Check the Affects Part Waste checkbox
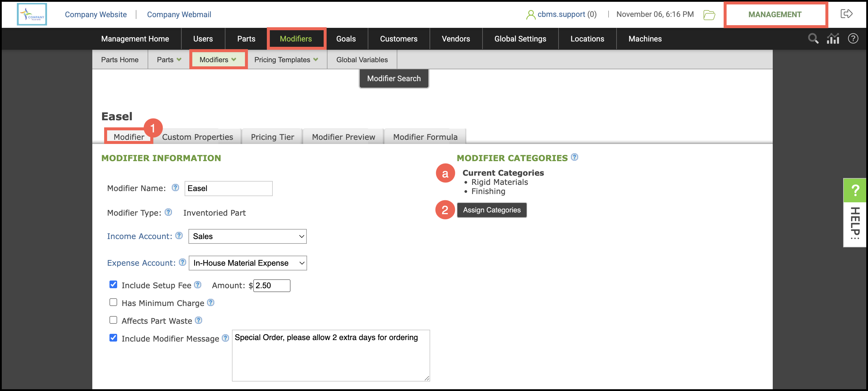The image size is (868, 391). tap(113, 320)
